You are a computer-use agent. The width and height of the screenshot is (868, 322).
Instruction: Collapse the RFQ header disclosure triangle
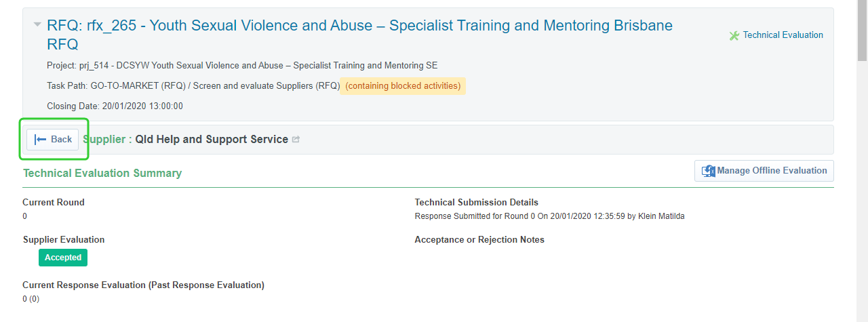(37, 24)
